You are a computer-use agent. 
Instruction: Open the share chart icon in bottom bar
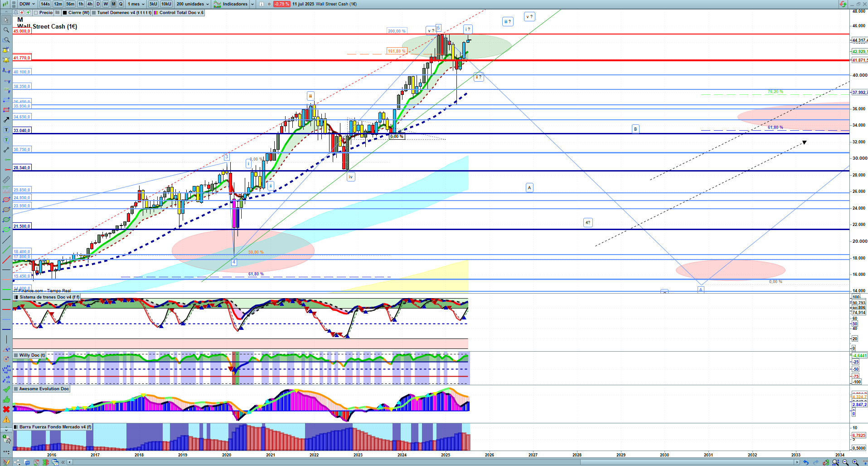[x=17, y=462]
